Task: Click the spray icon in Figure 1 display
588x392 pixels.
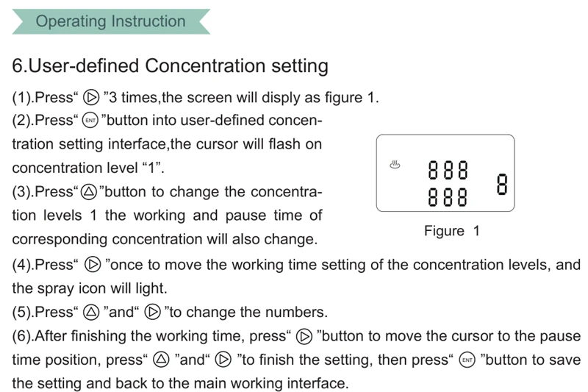Action: pos(395,165)
